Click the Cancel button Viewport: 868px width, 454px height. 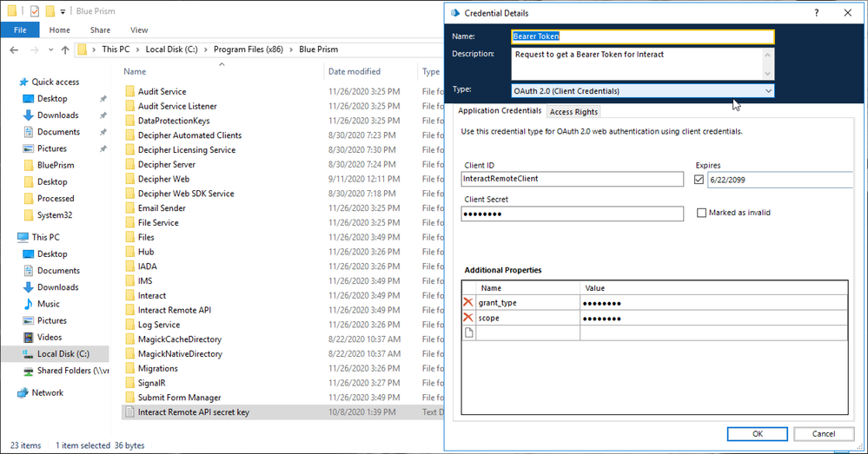[x=823, y=433]
